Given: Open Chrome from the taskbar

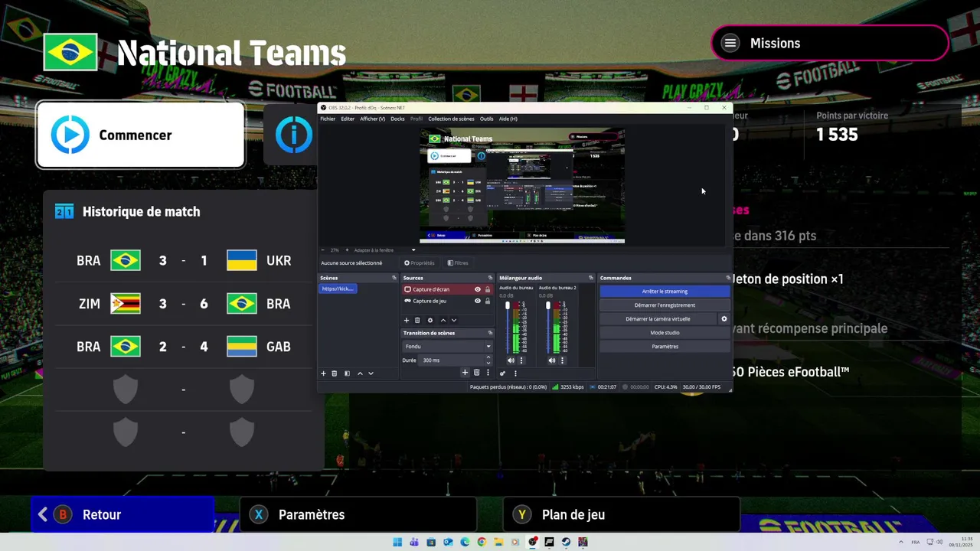Looking at the screenshot, I should tap(482, 542).
